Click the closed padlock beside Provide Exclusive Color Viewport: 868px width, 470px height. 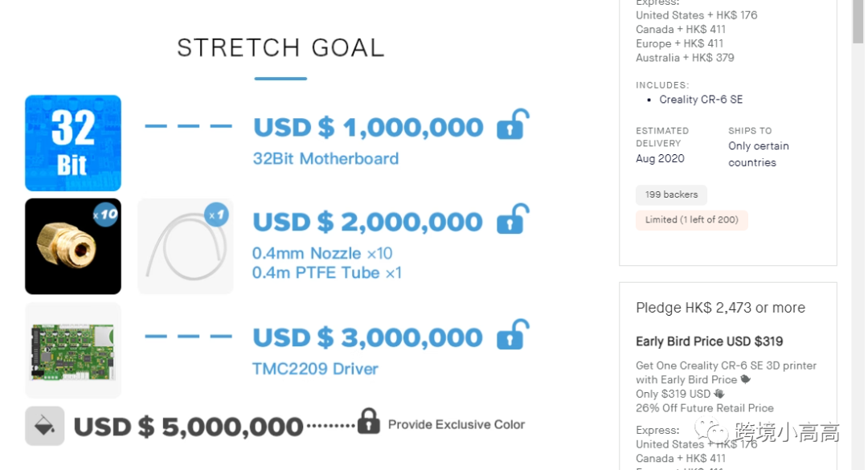click(368, 422)
